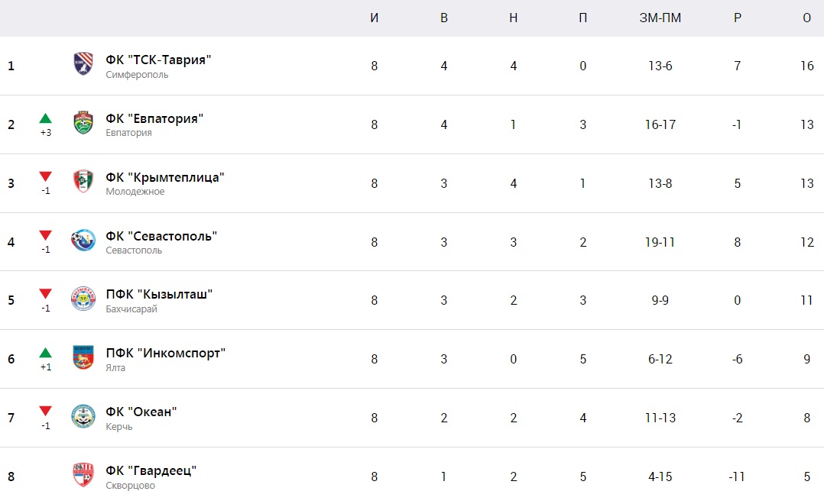Click the И games played column header
824x504 pixels.
tap(375, 18)
